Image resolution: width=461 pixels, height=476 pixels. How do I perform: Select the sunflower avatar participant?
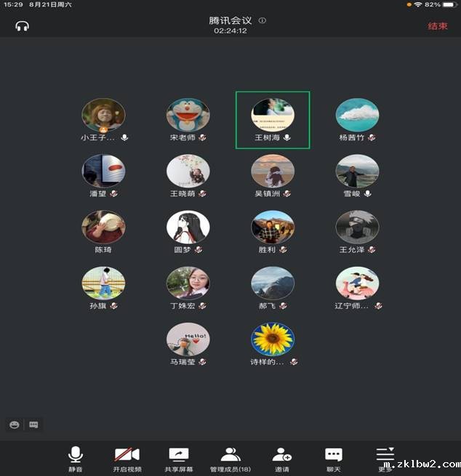(273, 339)
